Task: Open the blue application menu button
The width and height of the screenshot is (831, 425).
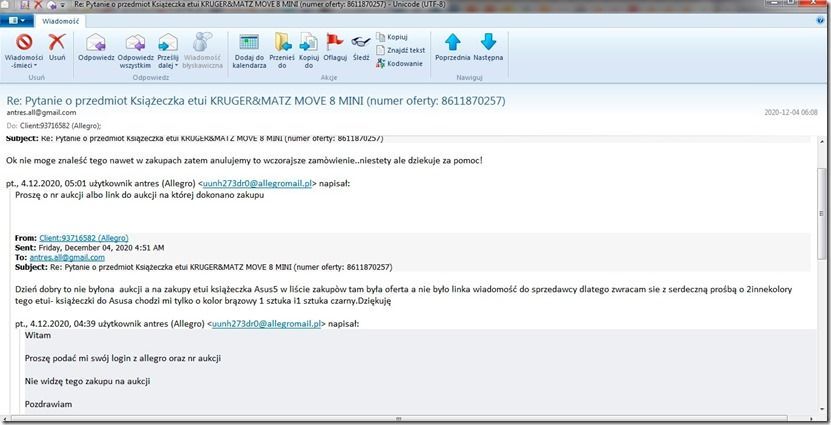Action: [17, 21]
